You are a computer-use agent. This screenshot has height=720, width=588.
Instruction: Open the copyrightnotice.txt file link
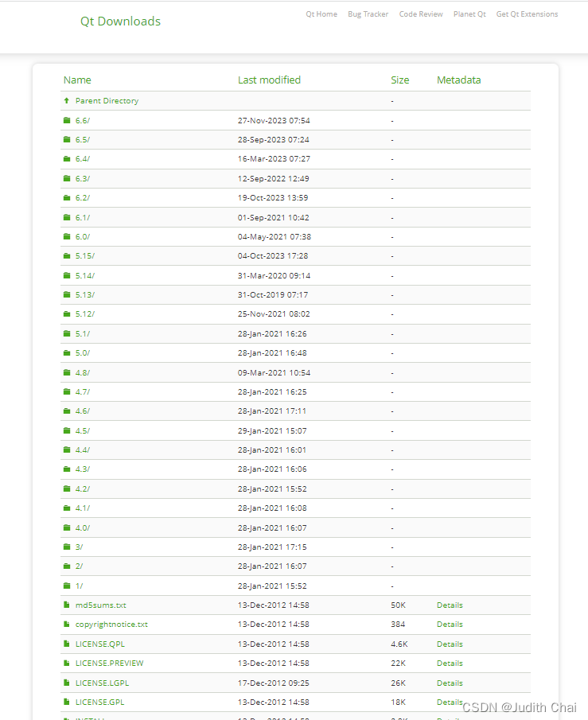click(x=111, y=625)
